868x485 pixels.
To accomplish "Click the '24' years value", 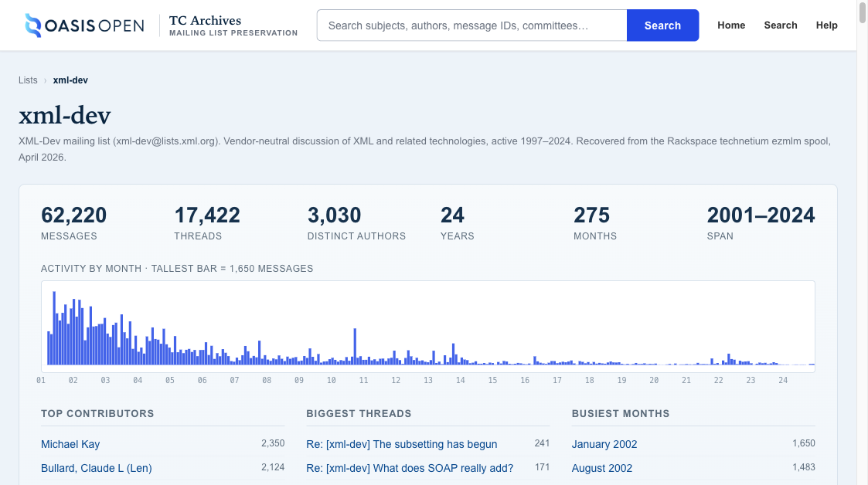I will coord(452,215).
